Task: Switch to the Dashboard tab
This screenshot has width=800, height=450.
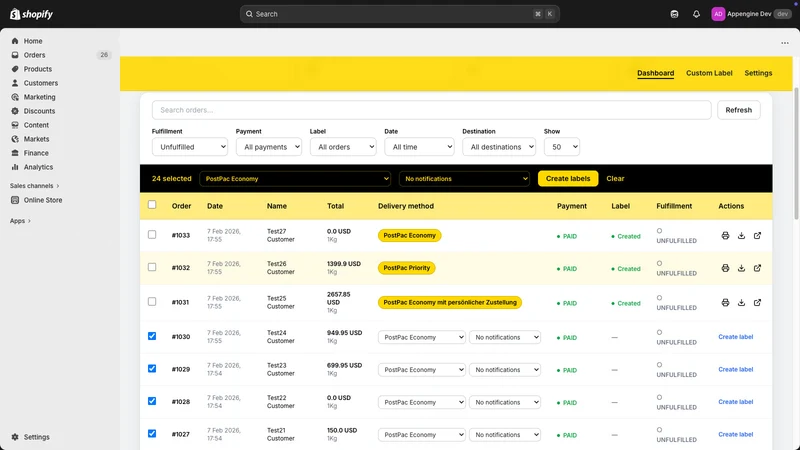Action: click(655, 73)
